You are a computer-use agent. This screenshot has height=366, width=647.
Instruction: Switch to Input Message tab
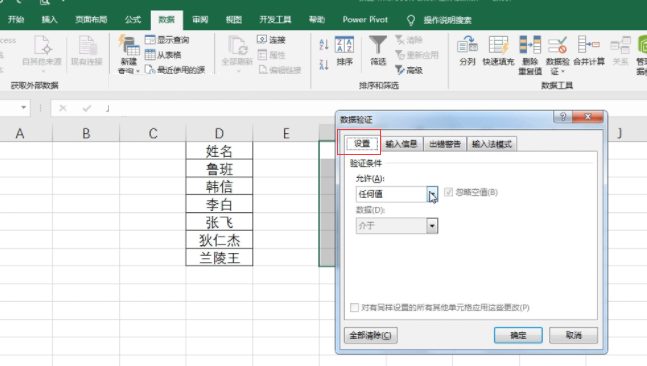(x=401, y=144)
